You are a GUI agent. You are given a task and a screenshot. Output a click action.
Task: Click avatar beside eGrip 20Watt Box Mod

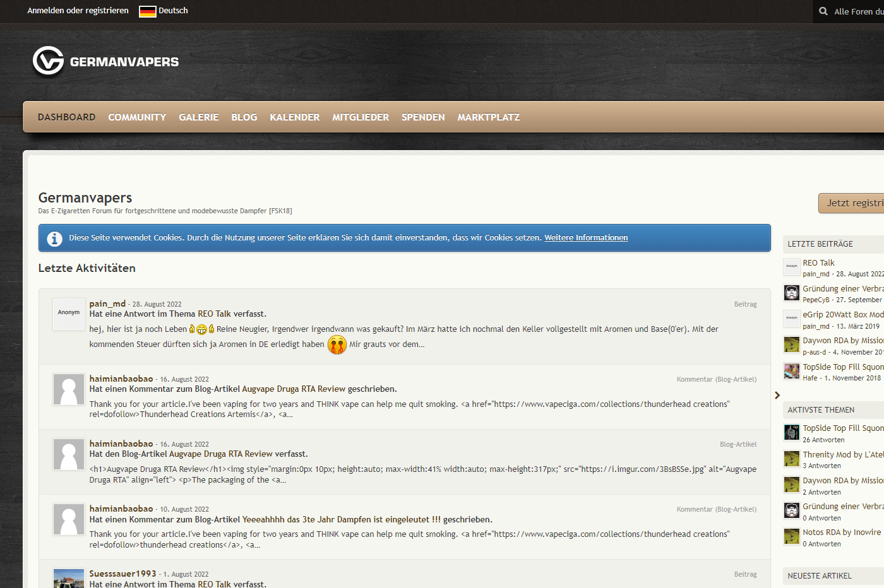tap(792, 319)
